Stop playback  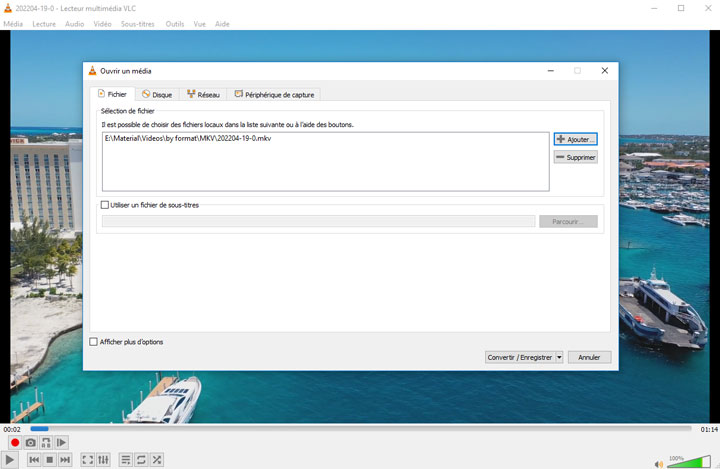coord(50,459)
